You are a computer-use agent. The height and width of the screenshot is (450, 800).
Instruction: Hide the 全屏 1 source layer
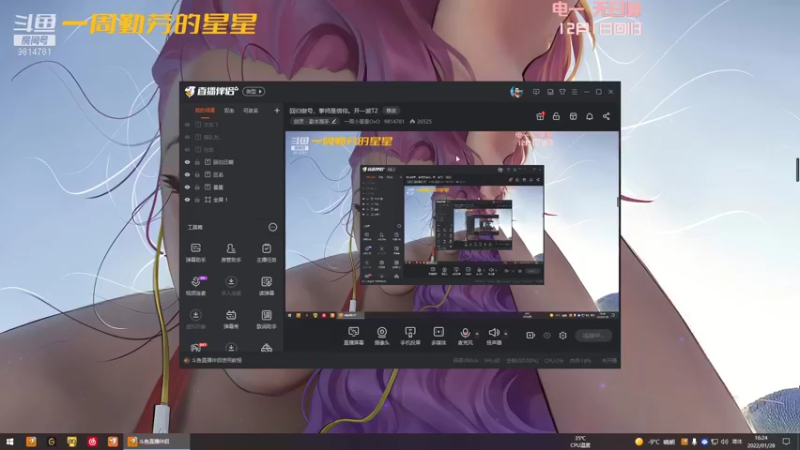tap(187, 199)
